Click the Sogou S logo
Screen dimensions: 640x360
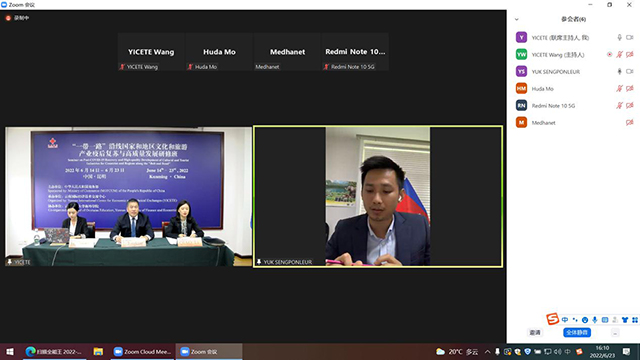[552, 319]
